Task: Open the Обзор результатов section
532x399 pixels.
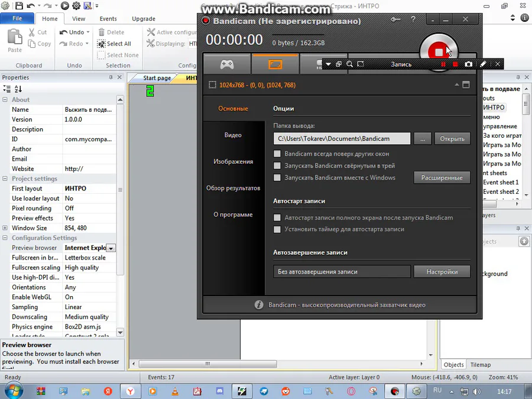Action: coord(233,188)
